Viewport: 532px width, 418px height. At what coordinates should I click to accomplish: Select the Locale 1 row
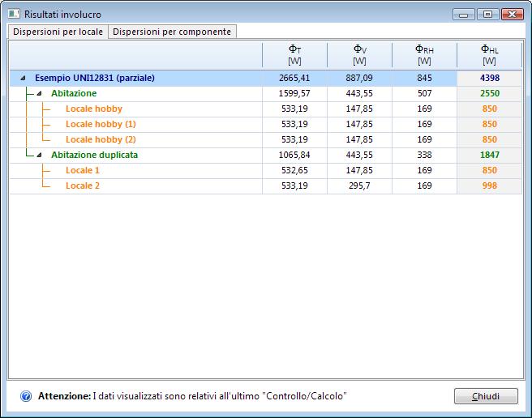83,170
